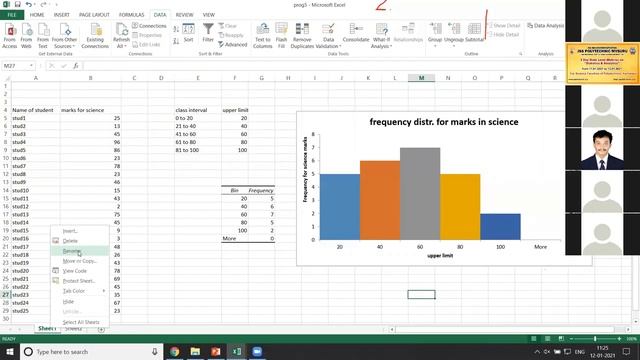Image resolution: width=640 pixels, height=360 pixels.
Task: Click From Text import icon
Action: [42, 36]
